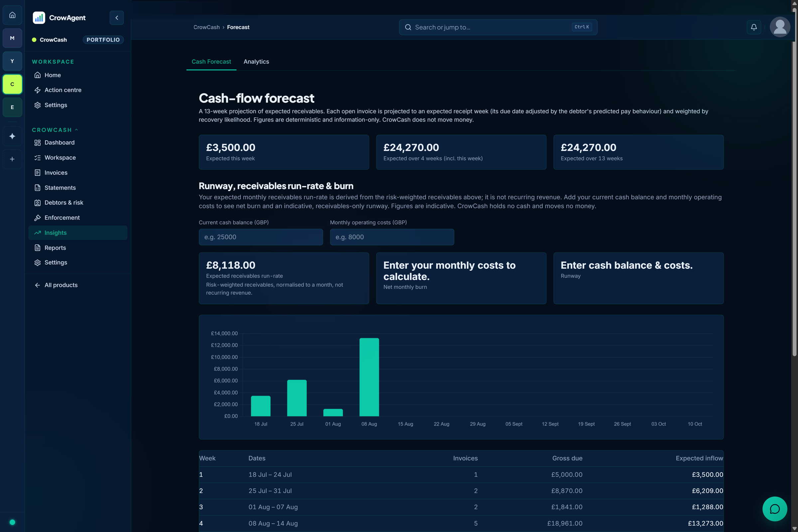Viewport: 798px width, 532px height.
Task: Open the home icon in the far-left rail
Action: pos(12,15)
